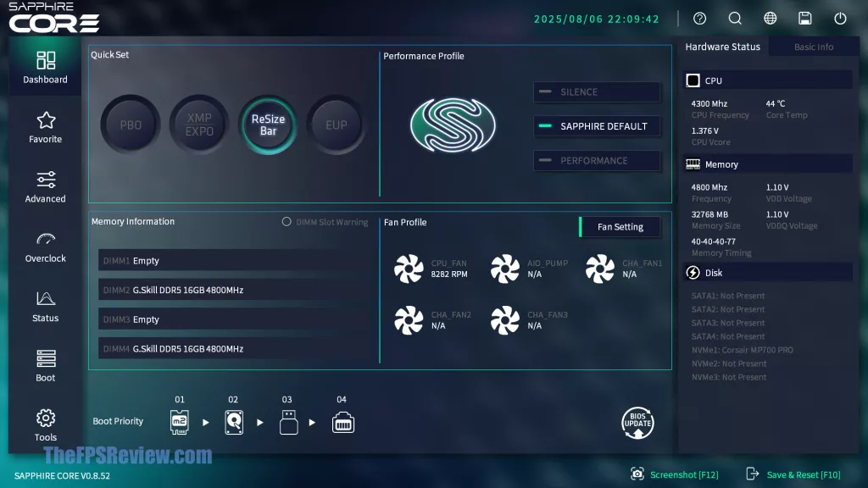Click the 32768 MB memory size value
Viewport: 868px width, 488px height.
tap(709, 214)
